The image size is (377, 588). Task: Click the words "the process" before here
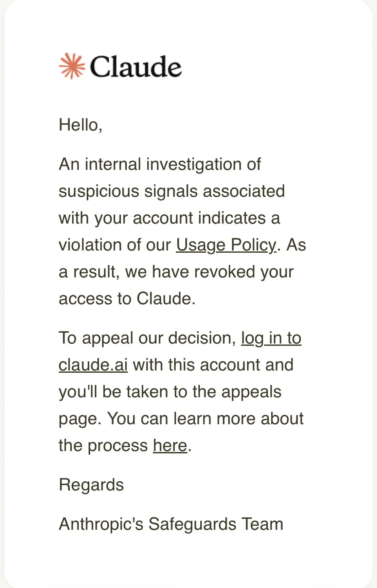pos(103,445)
